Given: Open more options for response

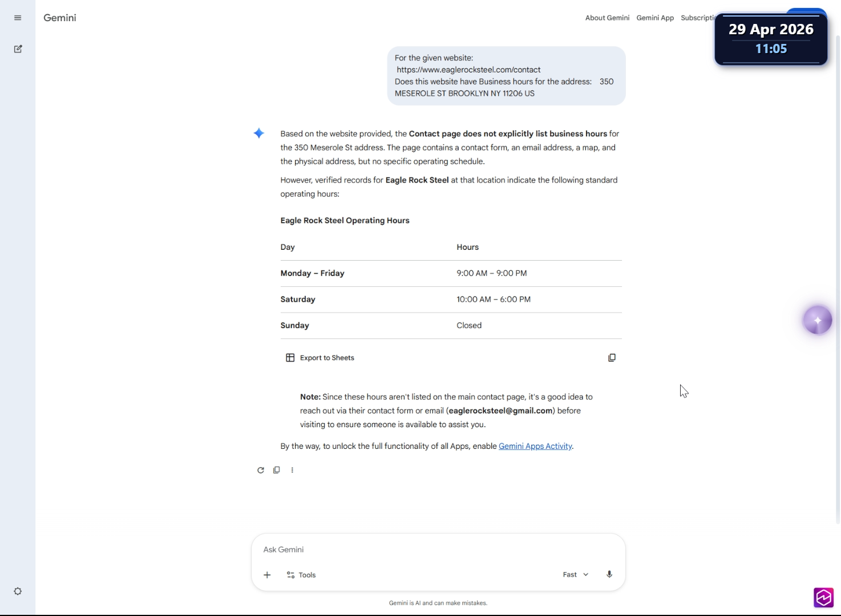Looking at the screenshot, I should click(292, 470).
